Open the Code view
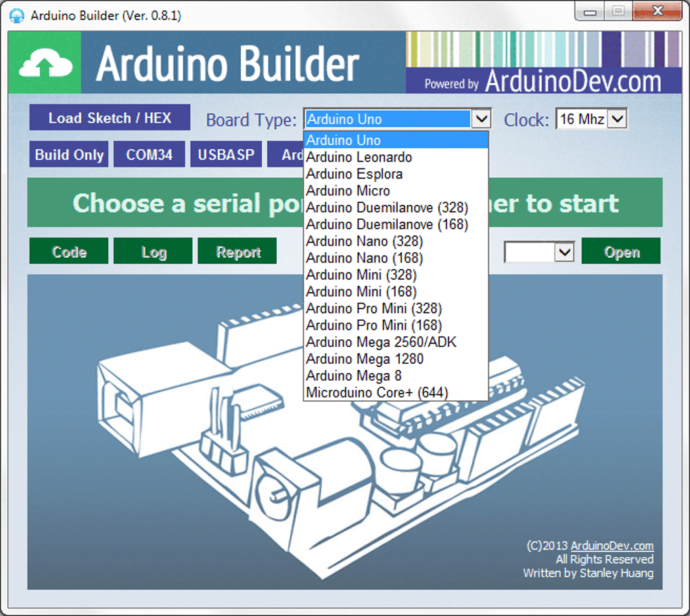690x616 pixels. coord(68,252)
